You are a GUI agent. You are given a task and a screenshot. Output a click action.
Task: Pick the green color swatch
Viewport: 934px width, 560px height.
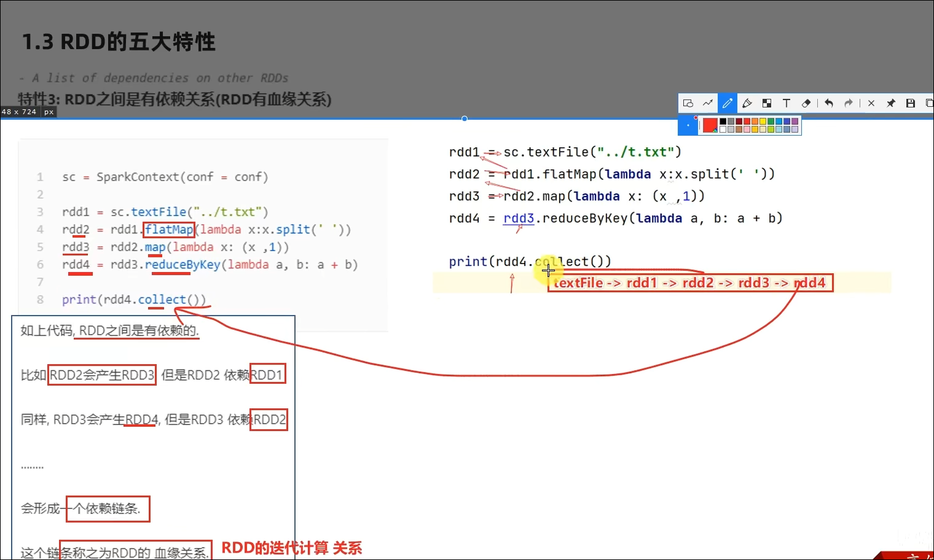pos(771,122)
